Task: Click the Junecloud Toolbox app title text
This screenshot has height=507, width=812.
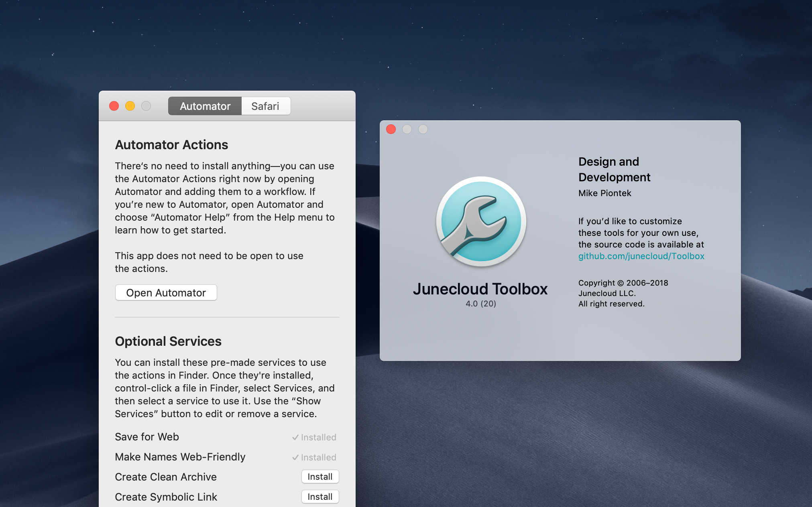Action: [480, 289]
